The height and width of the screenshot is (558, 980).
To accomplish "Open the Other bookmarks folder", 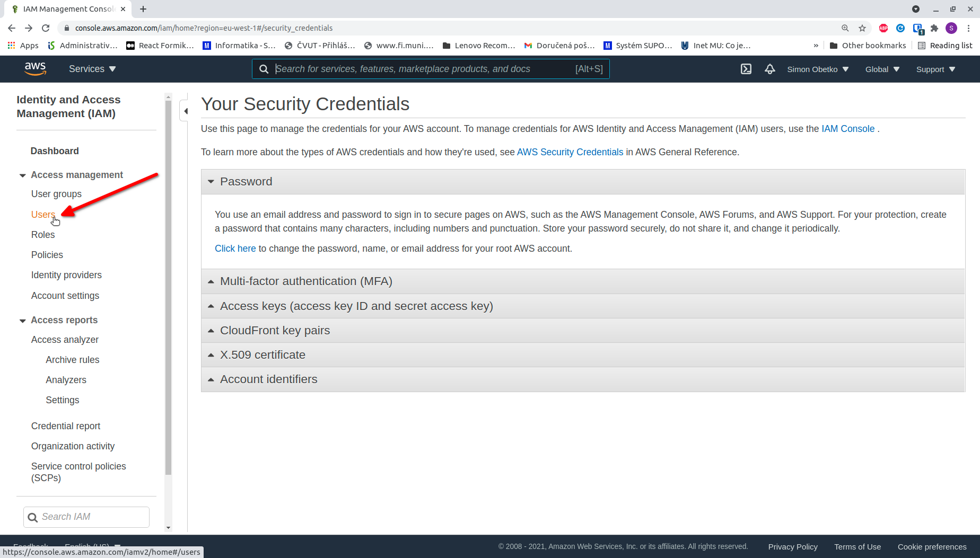I will pos(868,46).
